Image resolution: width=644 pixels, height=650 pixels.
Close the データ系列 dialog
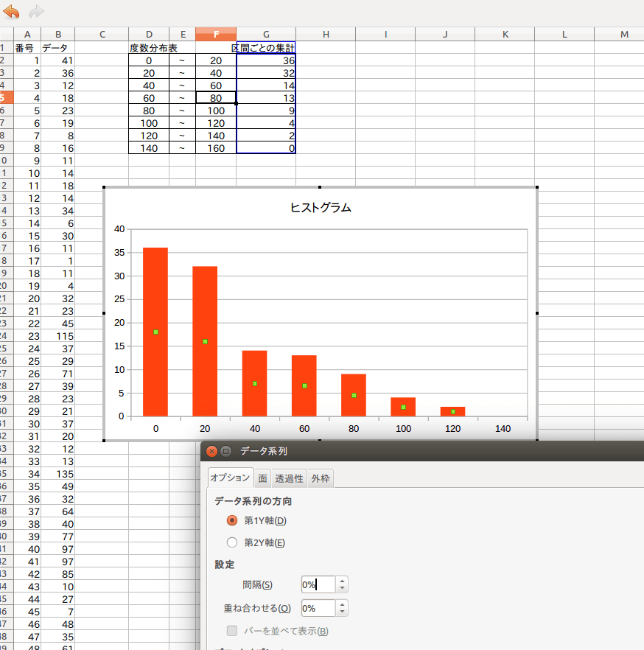(x=211, y=452)
